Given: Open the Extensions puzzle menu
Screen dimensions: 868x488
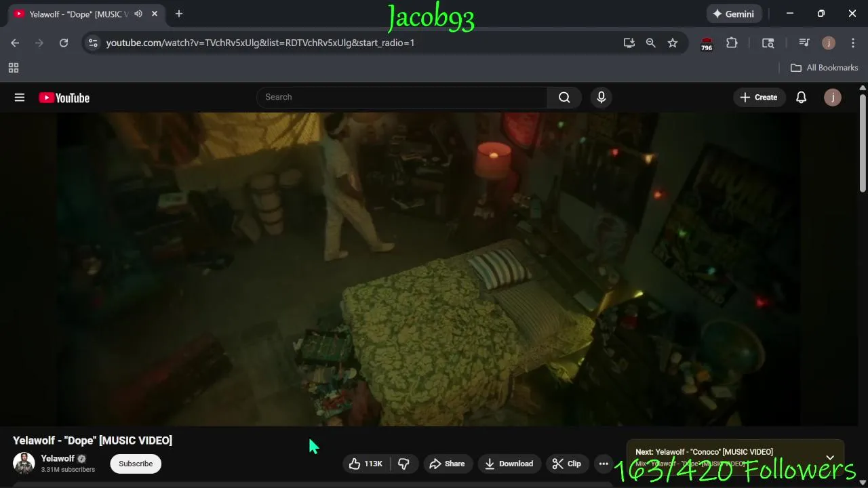Looking at the screenshot, I should (x=732, y=43).
